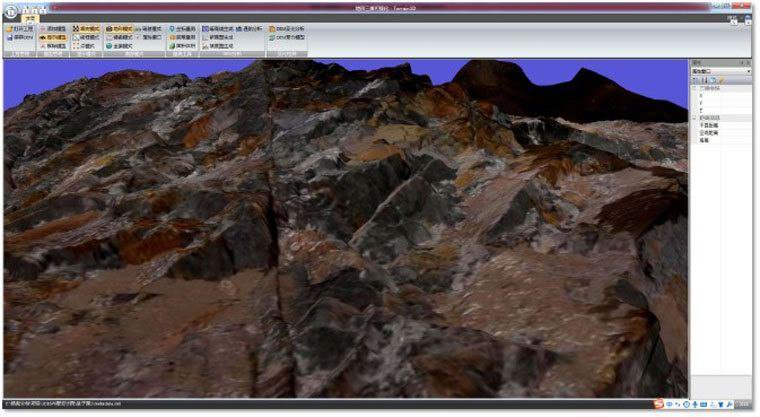Select the 空间距离 property row
This screenshot has width=760, height=417.
pos(721,132)
